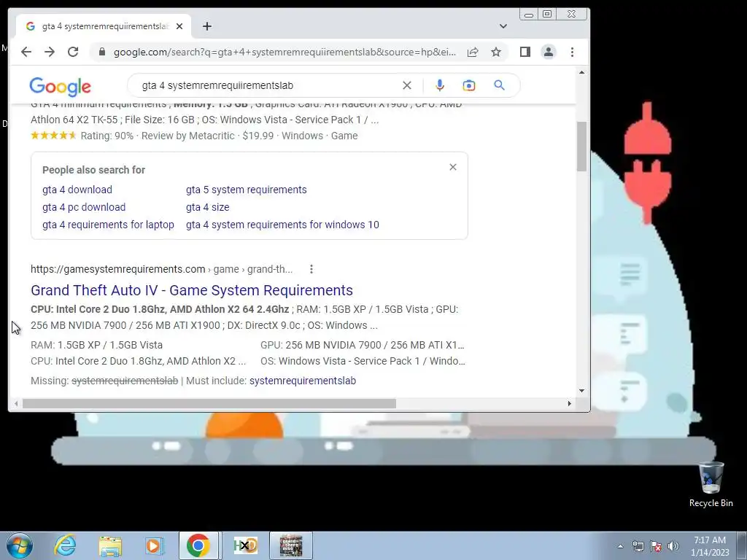
Task: Submit the search with the magnifier icon
Action: [499, 85]
